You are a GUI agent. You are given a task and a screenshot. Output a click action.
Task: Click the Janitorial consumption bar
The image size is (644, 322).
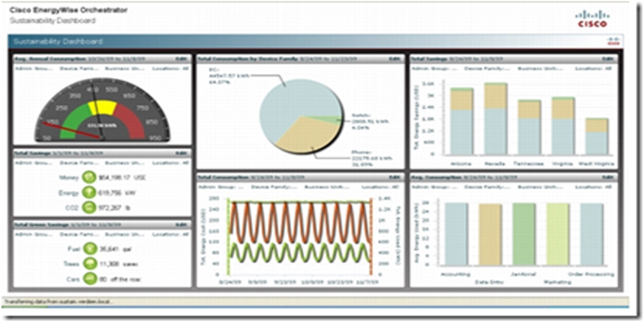tap(524, 234)
